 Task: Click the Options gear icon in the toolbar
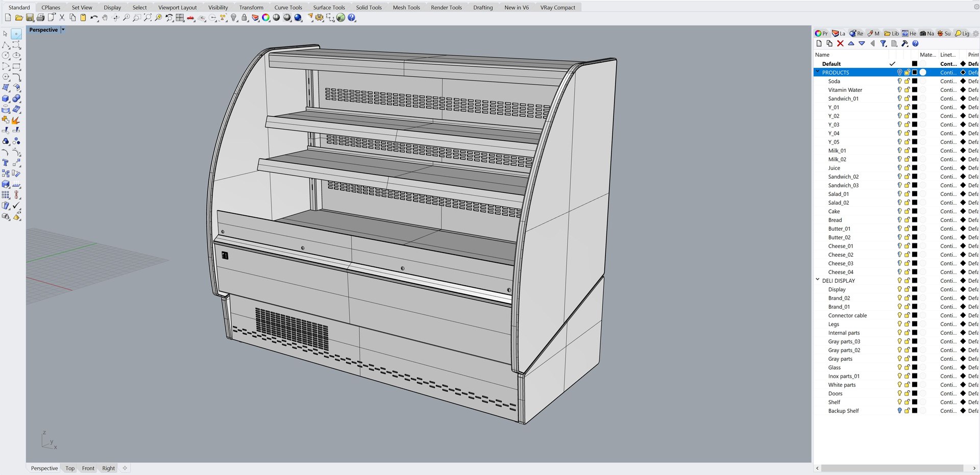click(320, 18)
